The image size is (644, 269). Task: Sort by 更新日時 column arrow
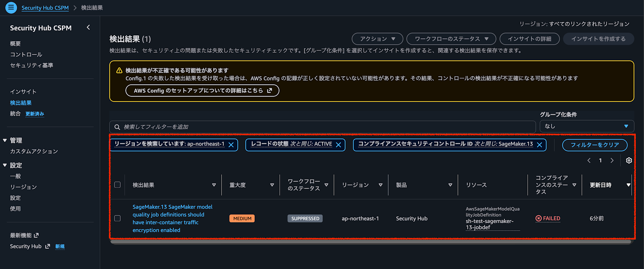(x=628, y=185)
